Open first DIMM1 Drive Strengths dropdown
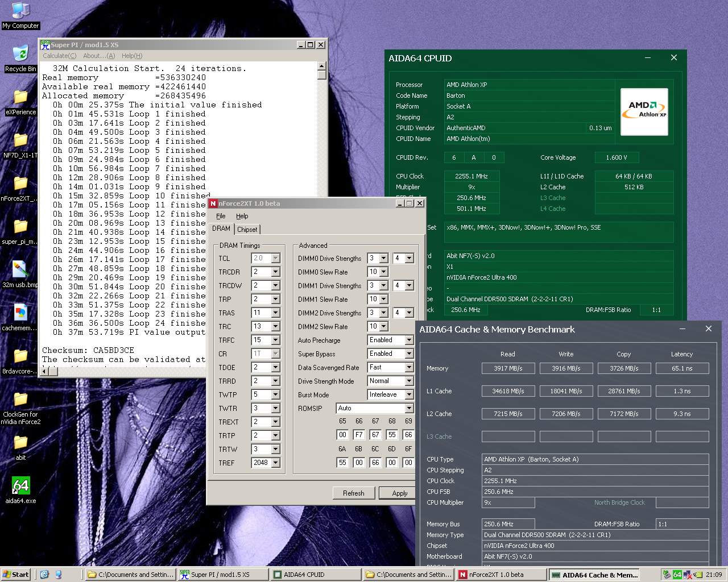728x582 pixels. pos(383,285)
